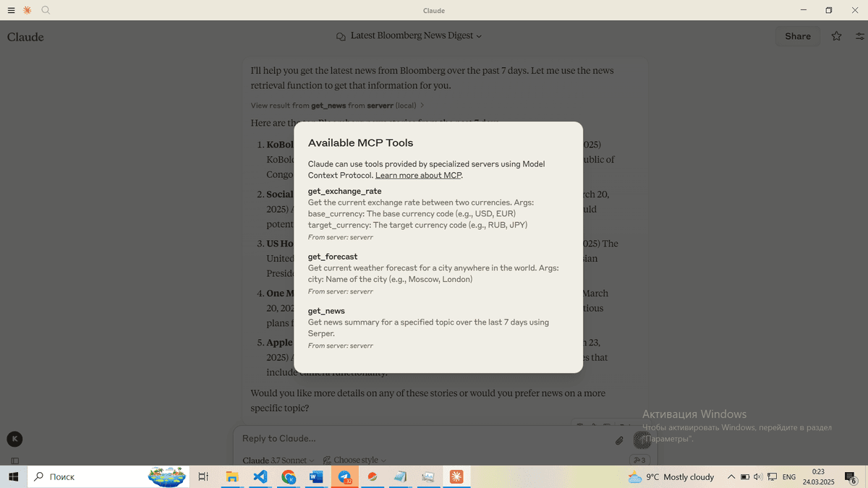Screen dimensions: 868x488
Task: Minimize the Claude window
Action: click(804, 10)
